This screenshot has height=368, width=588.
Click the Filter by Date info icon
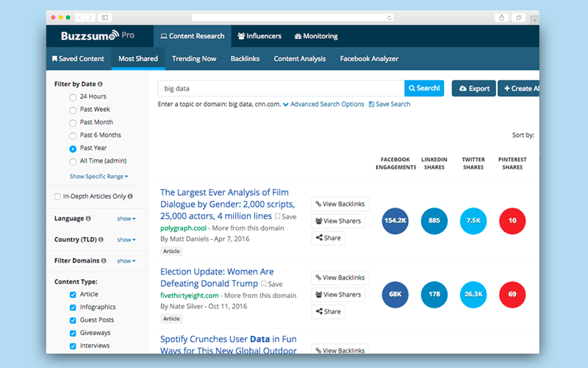(100, 84)
